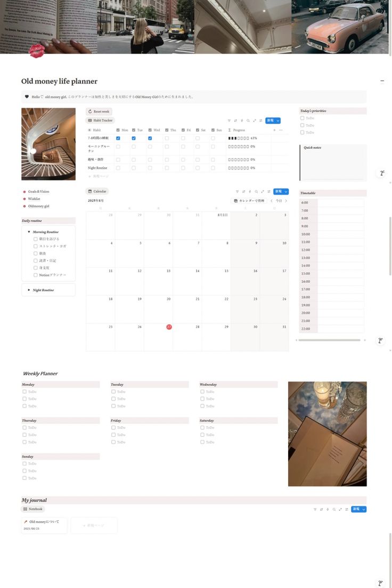Click the sort icon in Habit Tracker toolbar

[x=235, y=121]
